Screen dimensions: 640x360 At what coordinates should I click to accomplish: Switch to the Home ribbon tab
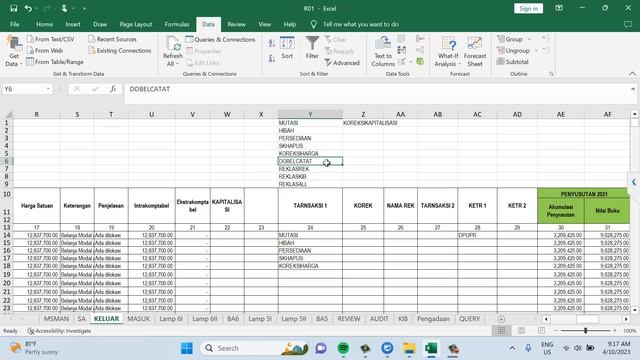(x=44, y=24)
